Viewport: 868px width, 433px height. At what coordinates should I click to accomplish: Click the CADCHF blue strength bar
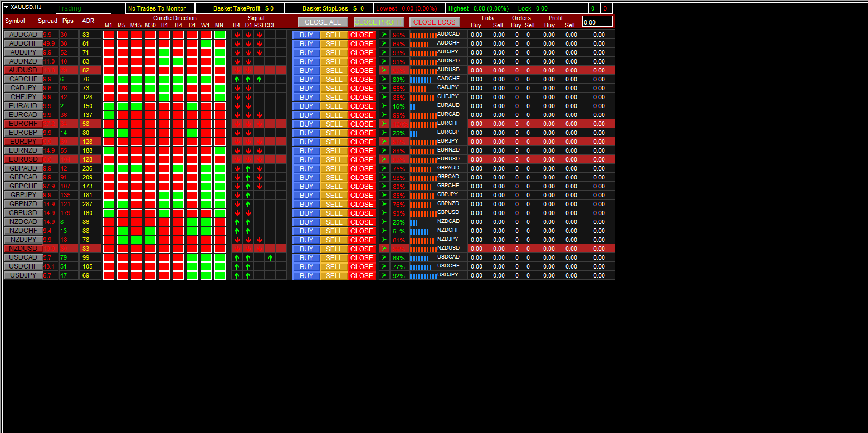pyautogui.click(x=421, y=80)
